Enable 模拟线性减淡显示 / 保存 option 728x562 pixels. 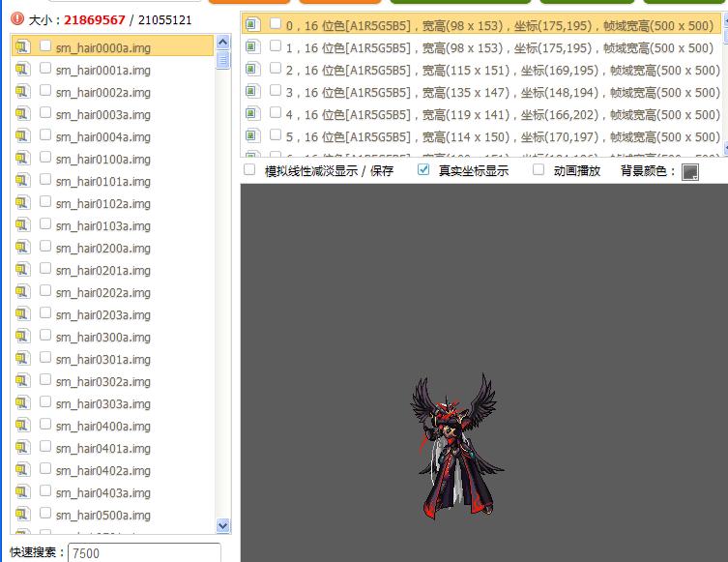pyautogui.click(x=249, y=169)
